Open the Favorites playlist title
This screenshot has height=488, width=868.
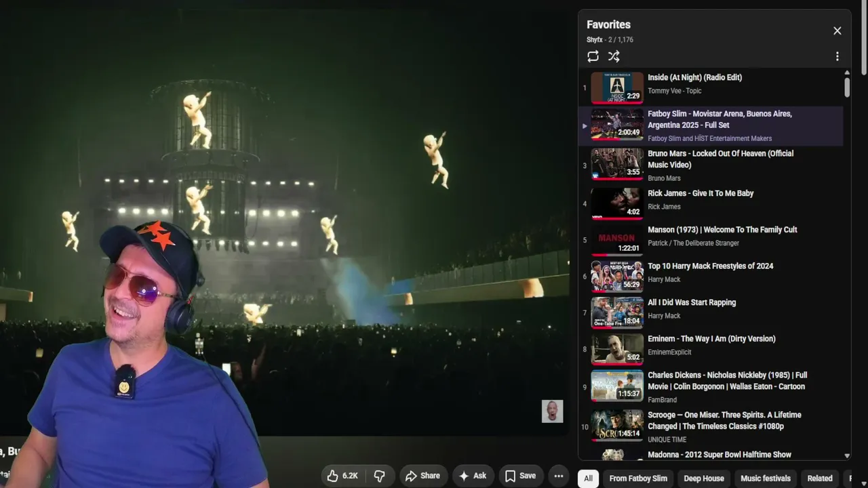tap(608, 24)
